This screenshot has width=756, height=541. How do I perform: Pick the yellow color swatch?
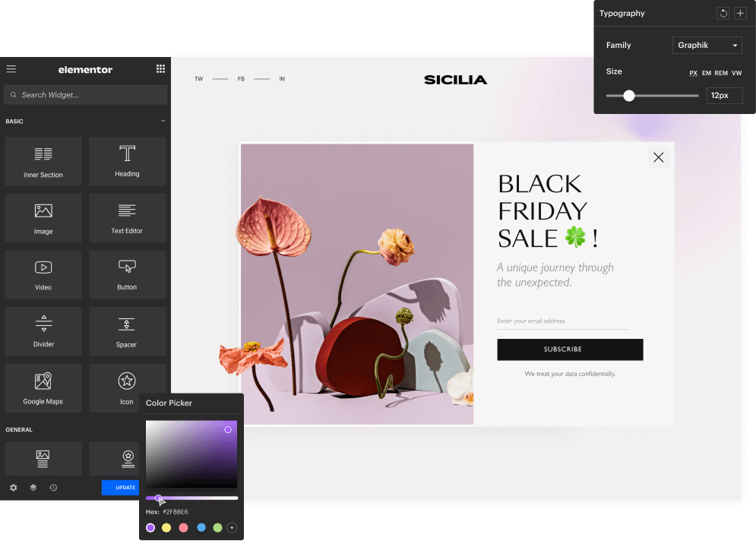click(x=167, y=527)
